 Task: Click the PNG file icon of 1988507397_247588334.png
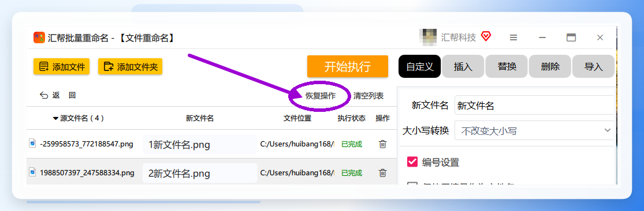click(32, 172)
